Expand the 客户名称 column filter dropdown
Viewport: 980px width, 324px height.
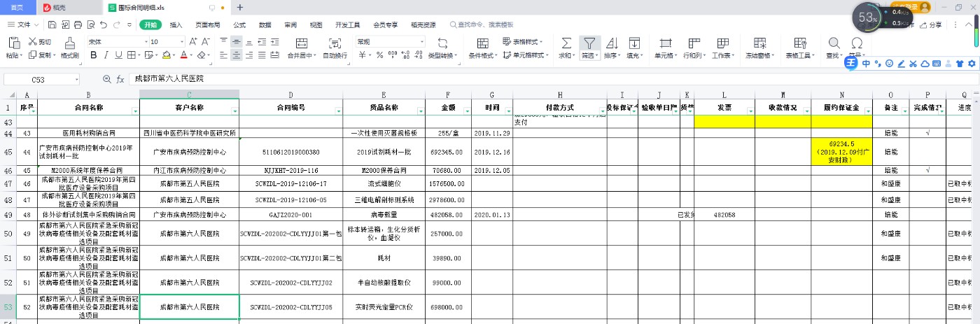[x=232, y=111]
